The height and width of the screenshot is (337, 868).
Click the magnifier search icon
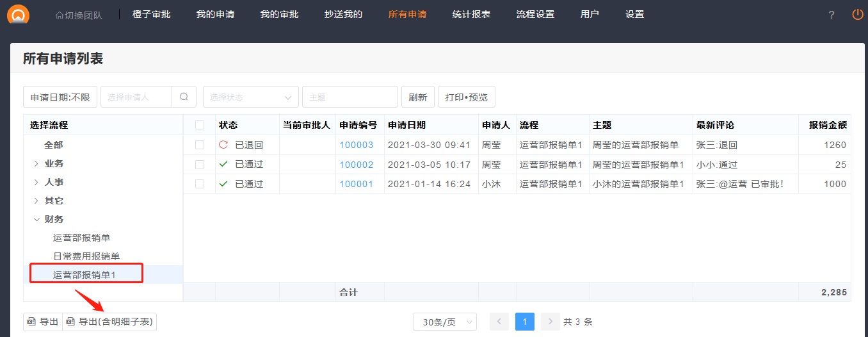pyautogui.click(x=184, y=97)
